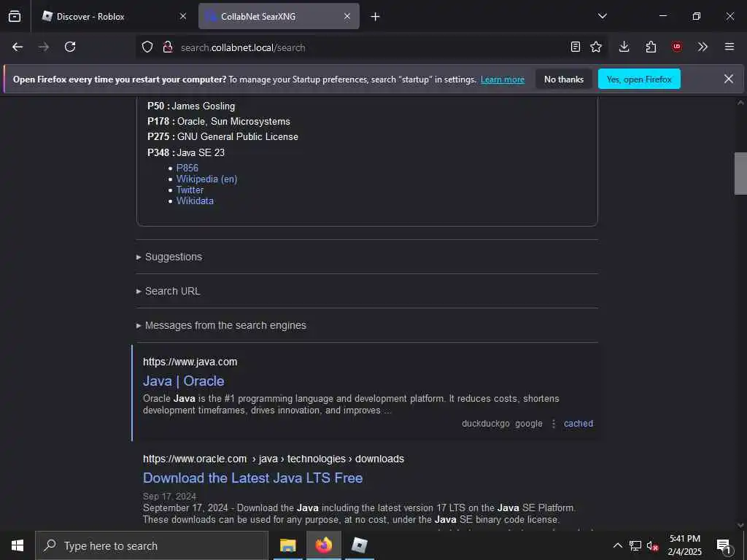747x560 pixels.
Task: Expand Messages from the search engines
Action: 225,325
